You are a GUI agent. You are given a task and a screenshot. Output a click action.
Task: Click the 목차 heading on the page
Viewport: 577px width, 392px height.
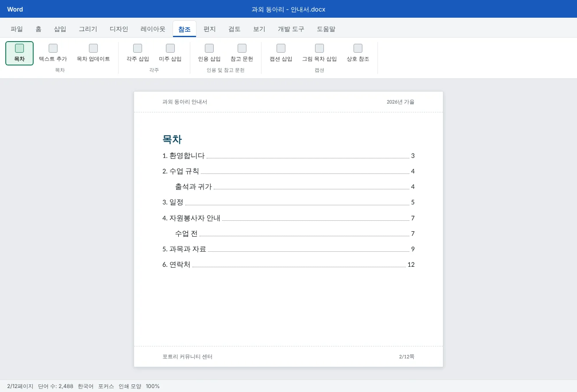tap(172, 139)
